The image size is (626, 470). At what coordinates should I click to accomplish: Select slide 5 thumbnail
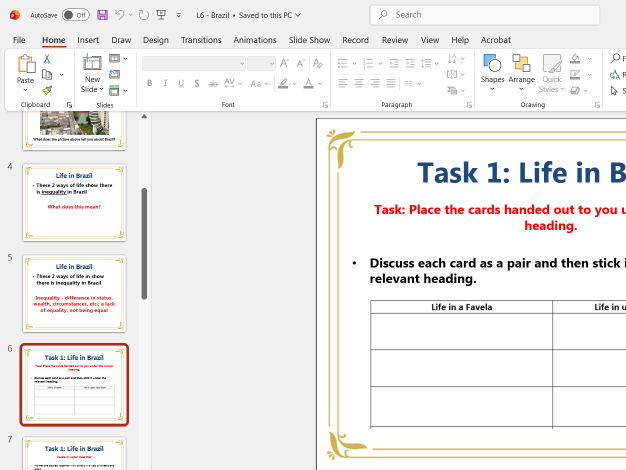[74, 294]
